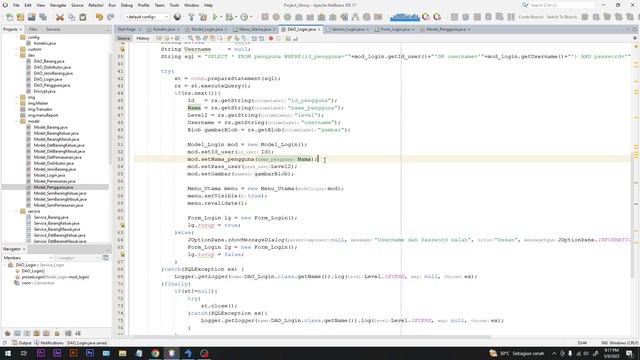Click the Save All toolbar icon
This screenshot has height=360, width=640.
[43, 17]
